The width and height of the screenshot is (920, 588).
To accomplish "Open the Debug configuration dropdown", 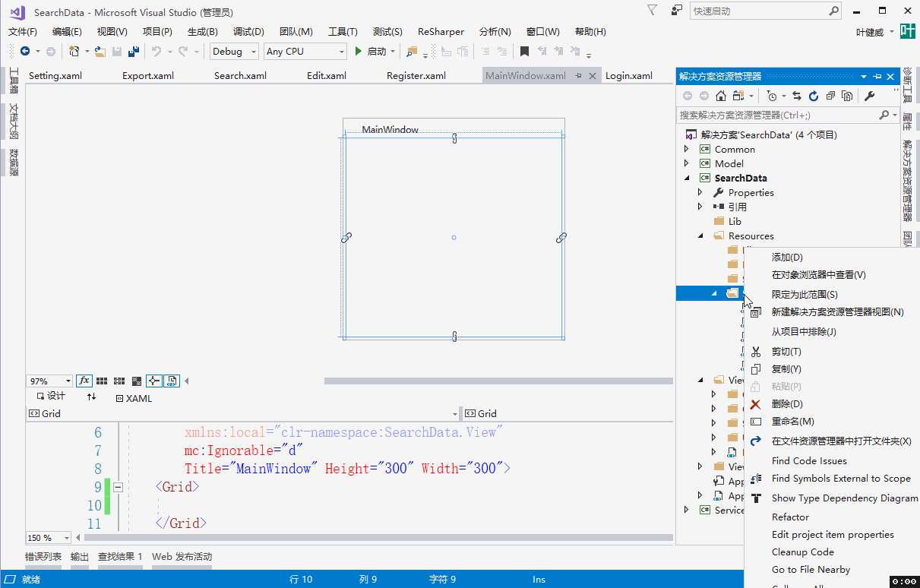I will [234, 52].
